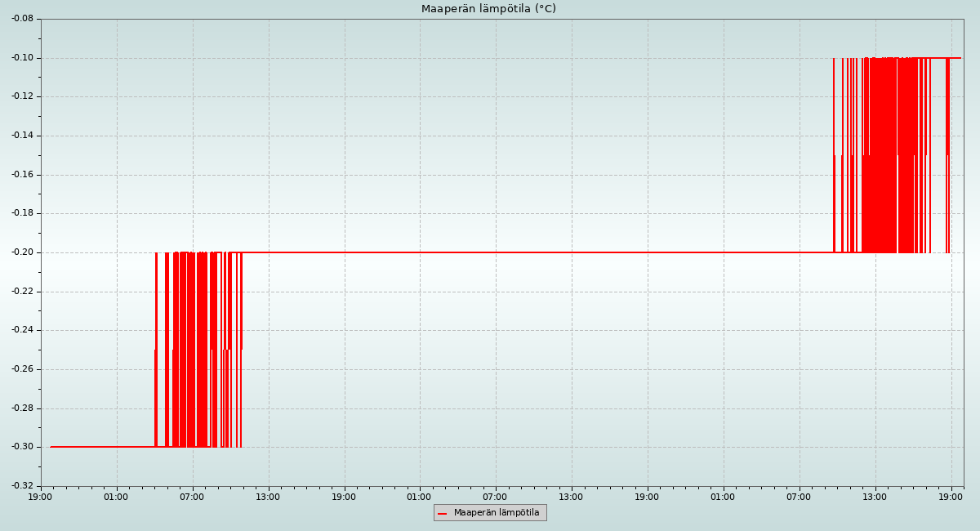This screenshot has width=980, height=531.
Task: Click the -0.32 y-axis label
Action: pyautogui.click(x=20, y=486)
